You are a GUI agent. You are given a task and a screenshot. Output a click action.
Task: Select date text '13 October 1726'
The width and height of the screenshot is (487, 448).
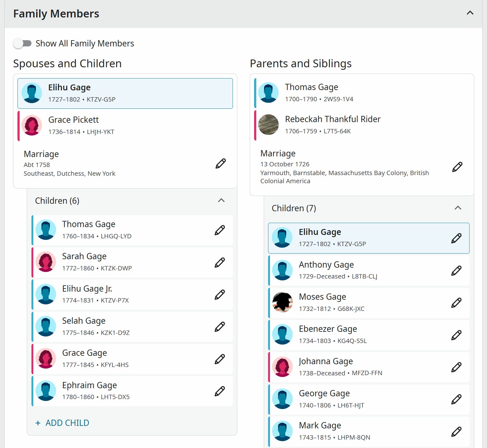[x=285, y=164]
